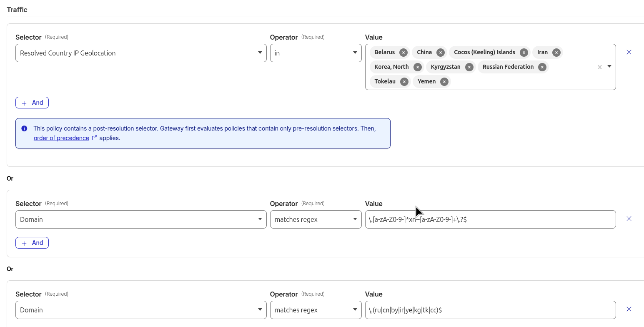The image size is (644, 327).
Task: Delete the Resolved Country IP Geolocation condition
Action: click(x=629, y=52)
